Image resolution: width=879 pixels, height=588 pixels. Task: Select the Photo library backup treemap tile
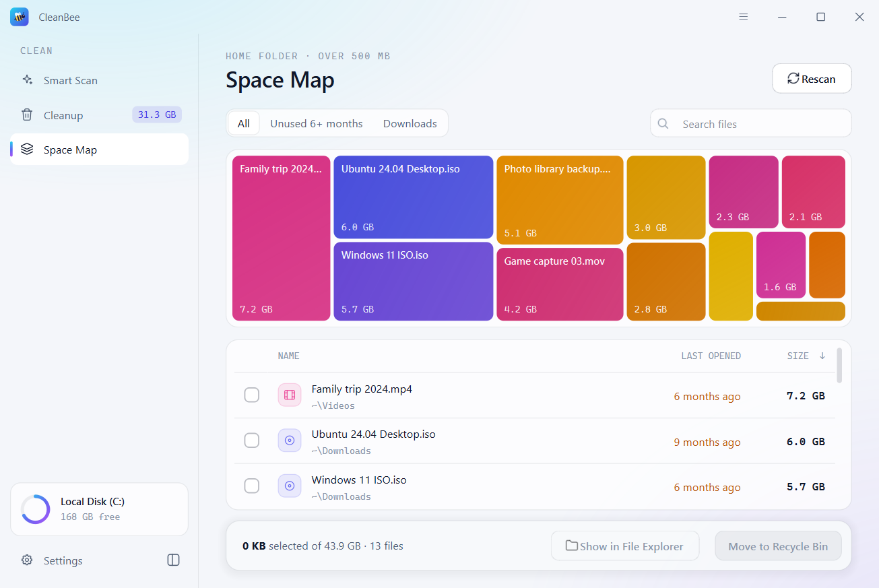coord(560,200)
